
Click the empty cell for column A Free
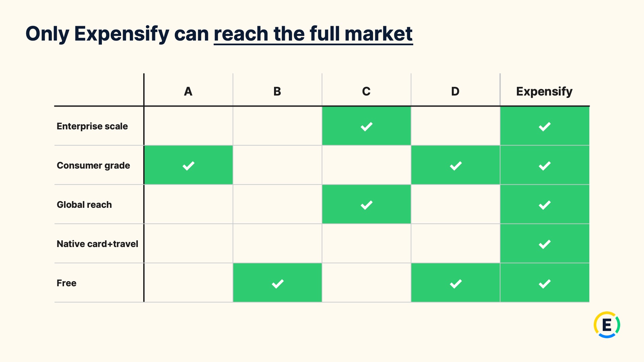point(189,283)
